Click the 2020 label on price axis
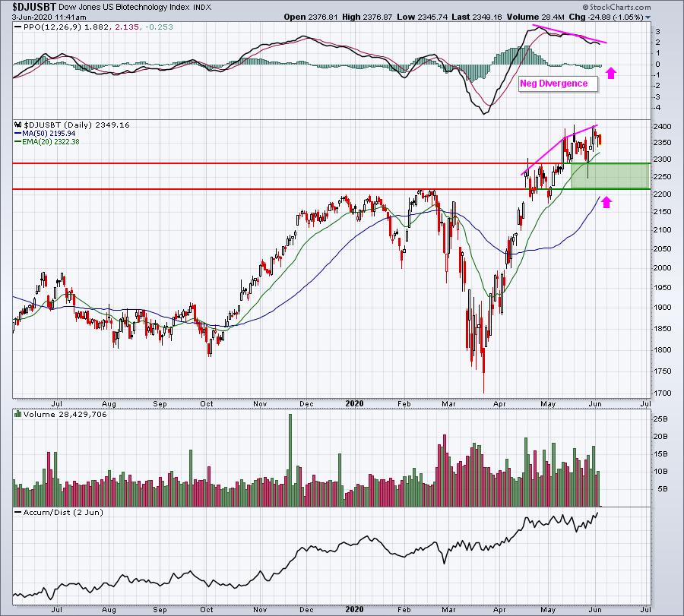The image size is (684, 616). coord(354,403)
